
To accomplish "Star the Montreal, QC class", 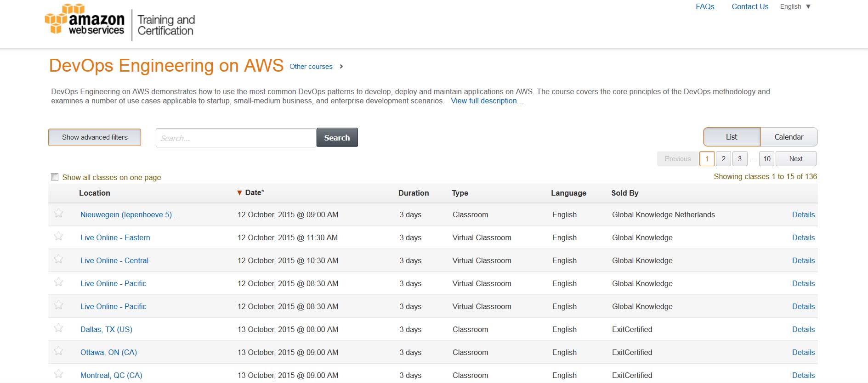I will (58, 374).
